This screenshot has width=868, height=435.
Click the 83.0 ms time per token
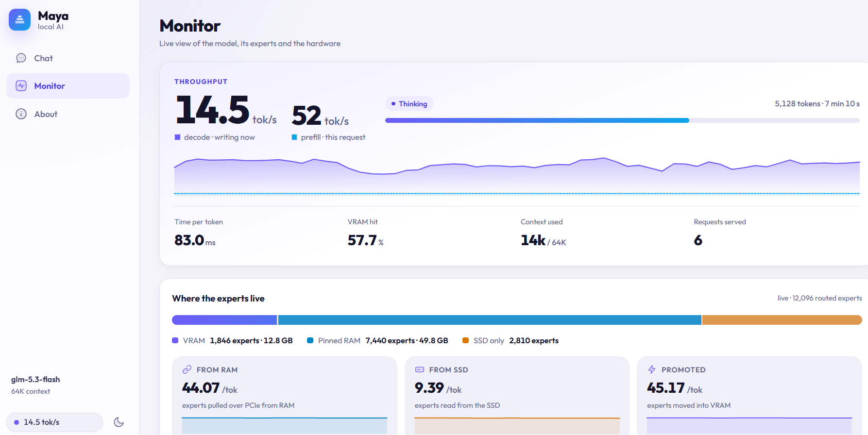pos(195,240)
